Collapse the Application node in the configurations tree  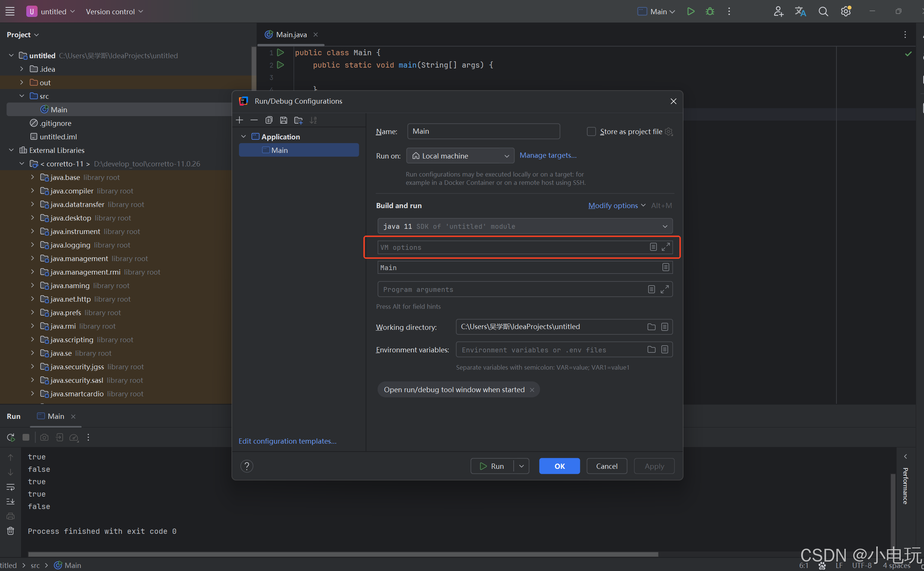(x=243, y=137)
